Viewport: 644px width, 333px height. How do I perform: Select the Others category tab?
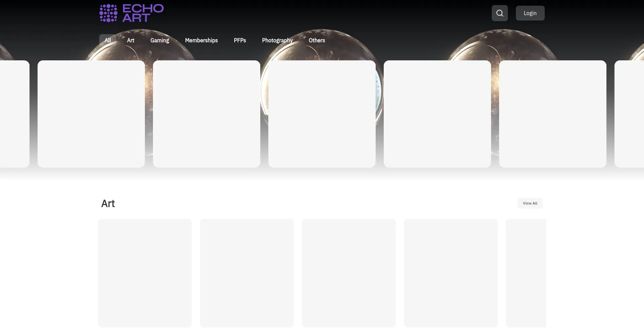317,40
